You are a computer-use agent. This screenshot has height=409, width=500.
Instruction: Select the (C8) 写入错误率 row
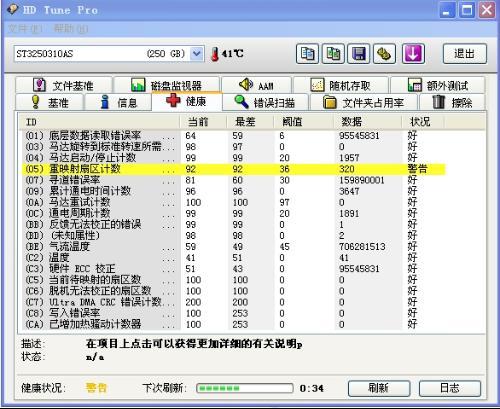(232, 313)
